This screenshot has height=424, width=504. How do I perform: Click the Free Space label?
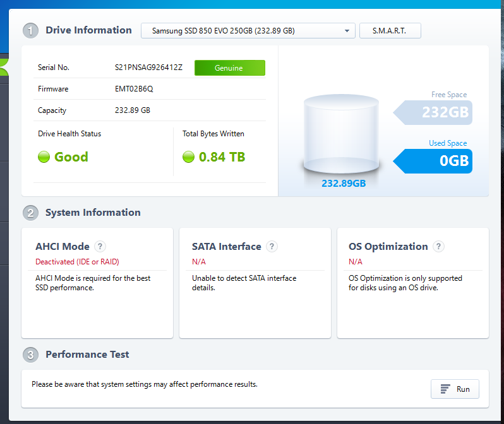point(449,95)
